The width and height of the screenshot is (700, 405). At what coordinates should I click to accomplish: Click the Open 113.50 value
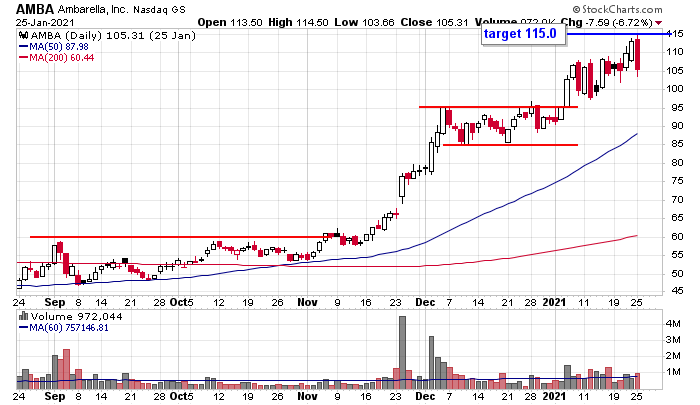pos(229,22)
